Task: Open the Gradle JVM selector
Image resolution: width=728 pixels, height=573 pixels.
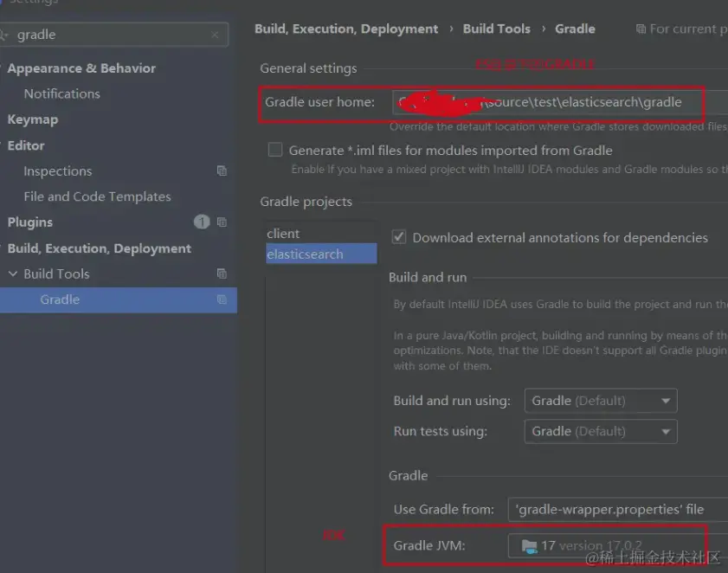Action: click(618, 545)
